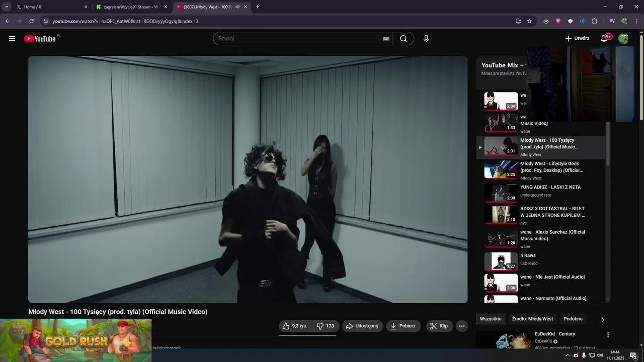The height and width of the screenshot is (362, 644).
Task: Open YouTube notifications bell
Action: point(605,38)
